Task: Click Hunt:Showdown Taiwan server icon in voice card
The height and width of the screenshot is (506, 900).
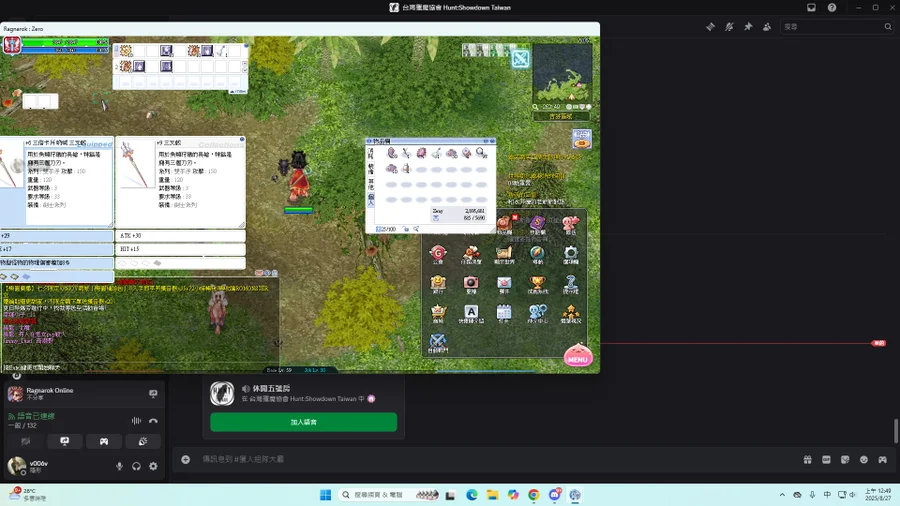Action: tap(222, 393)
